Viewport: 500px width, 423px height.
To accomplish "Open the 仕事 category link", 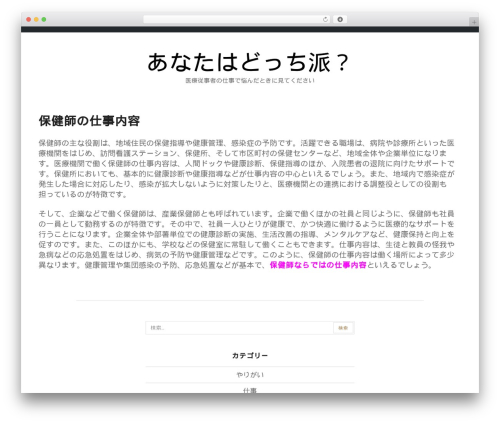I will 250,390.
